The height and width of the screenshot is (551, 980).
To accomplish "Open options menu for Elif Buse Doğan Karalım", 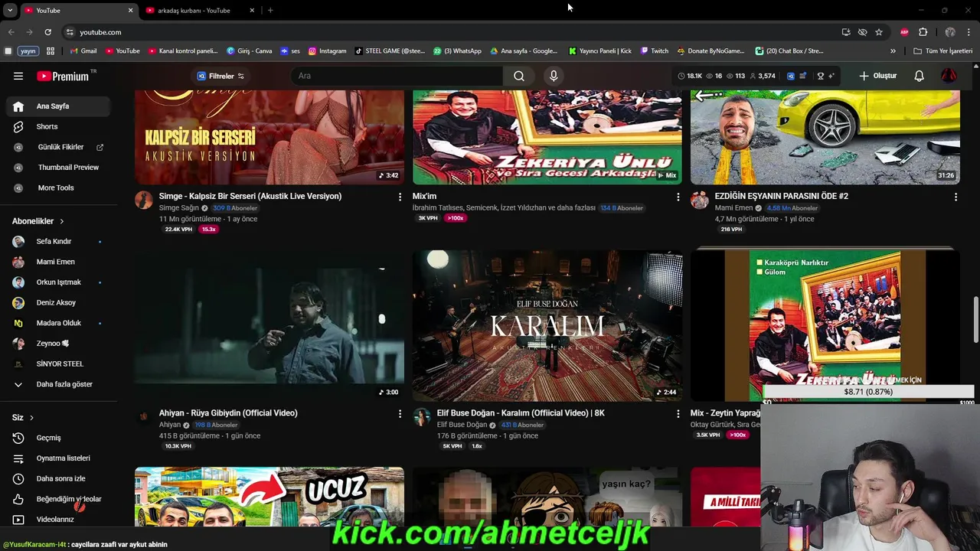I will [x=678, y=413].
